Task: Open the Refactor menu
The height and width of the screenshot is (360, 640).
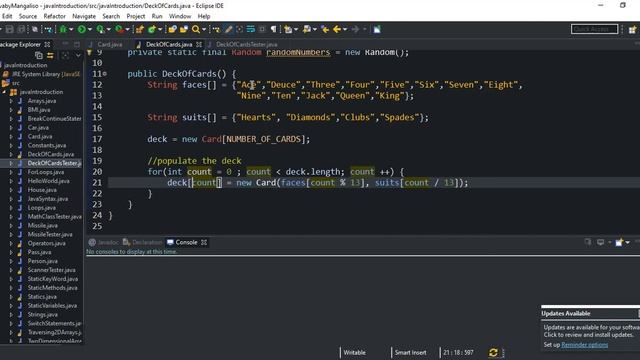Action: 55,16
